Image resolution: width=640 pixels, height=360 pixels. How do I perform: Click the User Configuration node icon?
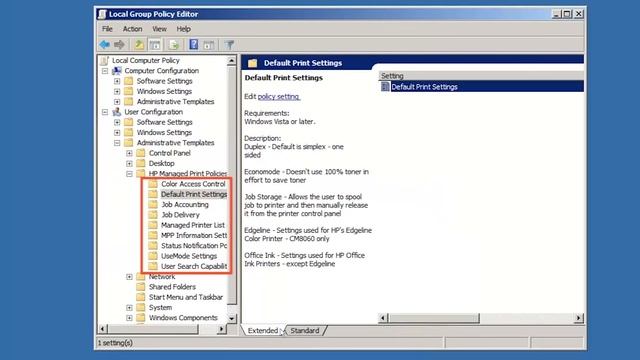click(117, 112)
